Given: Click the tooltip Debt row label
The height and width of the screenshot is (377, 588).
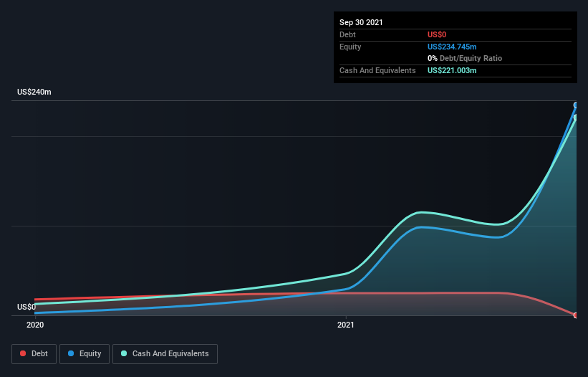Looking at the screenshot, I should pos(347,34).
